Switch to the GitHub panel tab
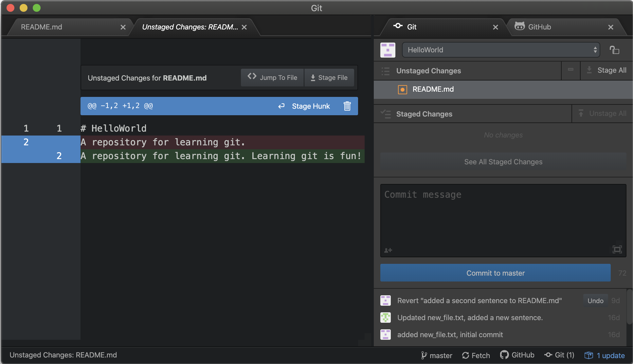 pyautogui.click(x=539, y=27)
